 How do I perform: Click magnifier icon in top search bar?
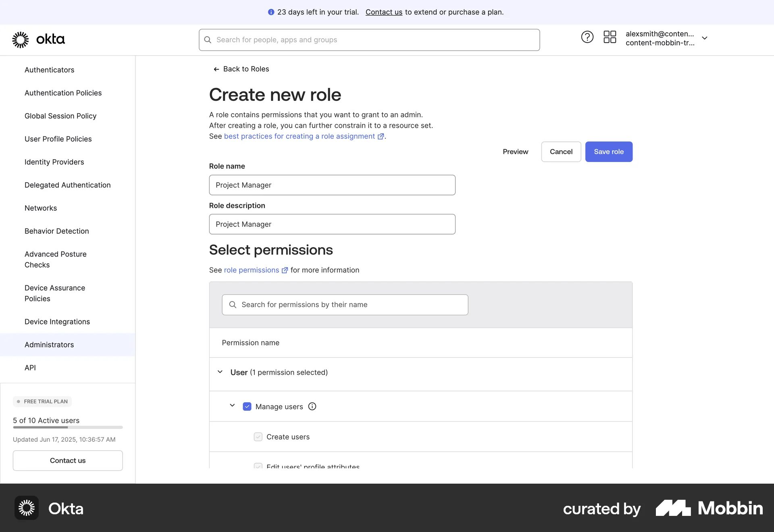click(208, 40)
